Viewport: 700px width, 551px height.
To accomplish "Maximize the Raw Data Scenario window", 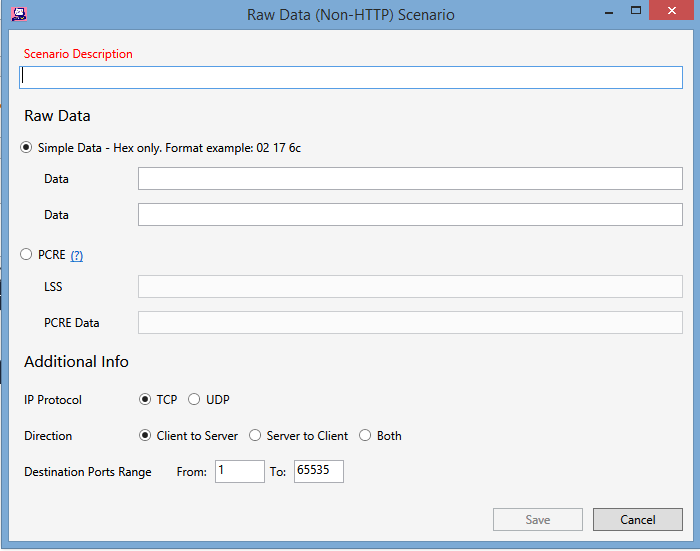I will (636, 11).
